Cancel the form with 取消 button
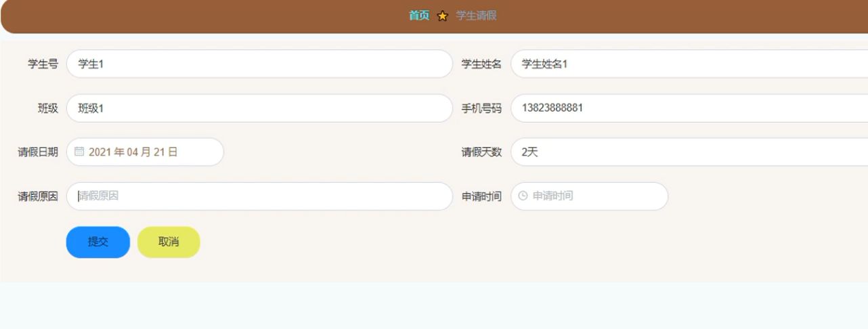This screenshot has width=868, height=329. [x=169, y=242]
